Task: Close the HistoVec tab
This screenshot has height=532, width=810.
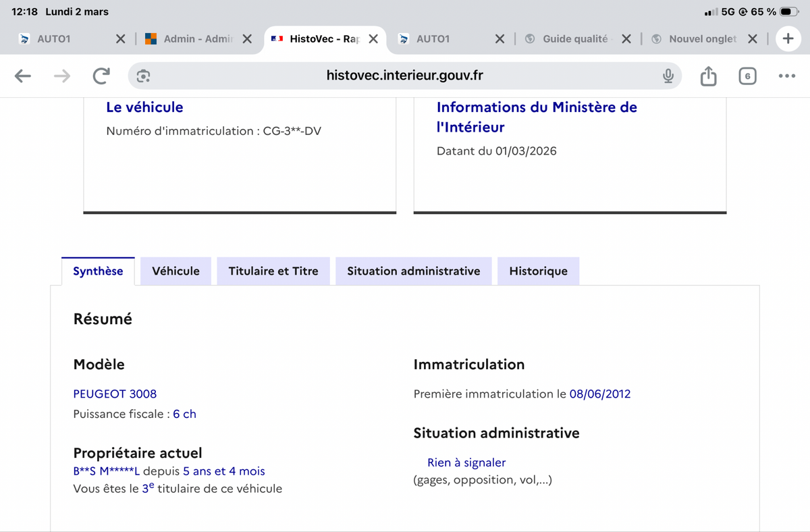Action: click(x=373, y=39)
